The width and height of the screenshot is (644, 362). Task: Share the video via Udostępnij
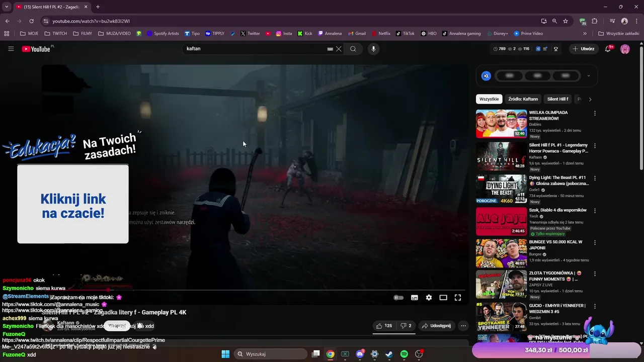(x=436, y=326)
